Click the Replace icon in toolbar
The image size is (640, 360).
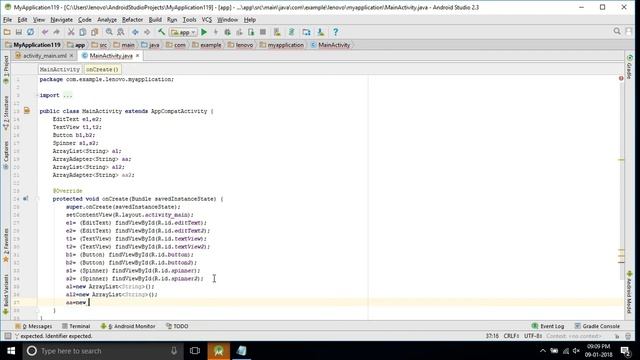click(x=121, y=32)
